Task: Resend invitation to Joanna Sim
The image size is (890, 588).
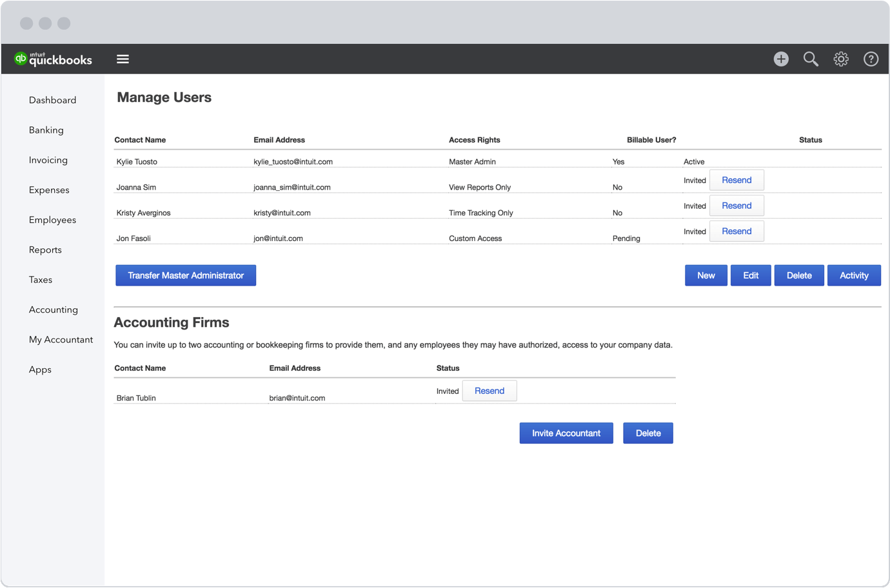Action: coord(737,181)
